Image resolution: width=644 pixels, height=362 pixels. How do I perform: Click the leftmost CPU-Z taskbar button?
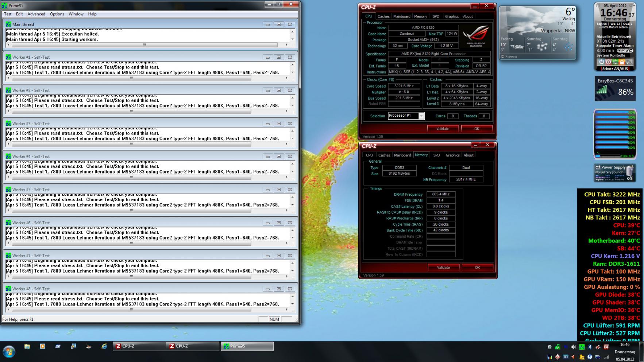point(139,346)
